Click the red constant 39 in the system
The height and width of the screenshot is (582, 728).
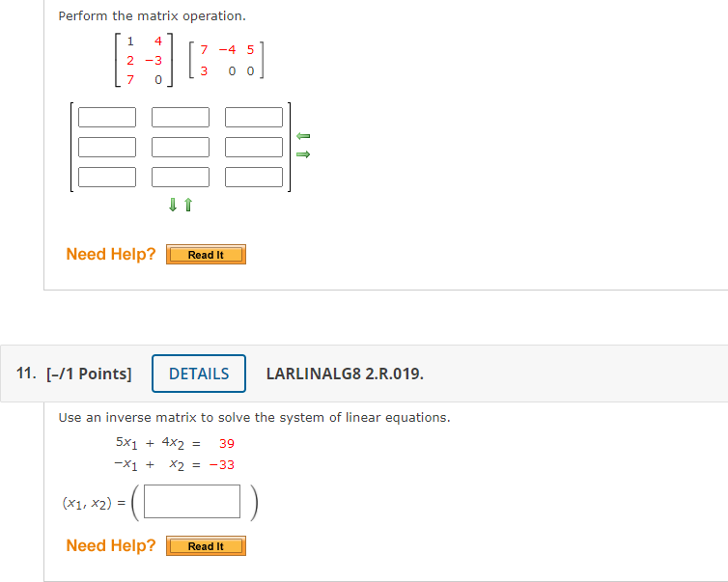pos(227,444)
